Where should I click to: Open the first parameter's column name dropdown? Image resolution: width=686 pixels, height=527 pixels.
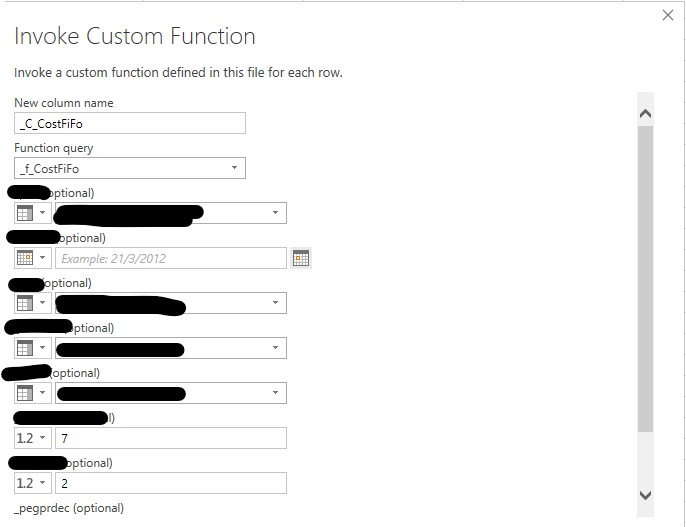point(171,213)
